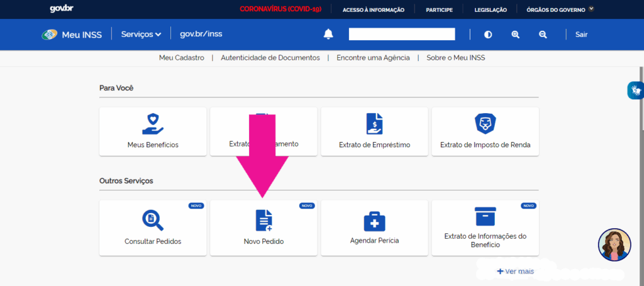Image resolution: width=644 pixels, height=286 pixels.
Task: Click the Meus Benefícios label
Action: click(x=153, y=145)
